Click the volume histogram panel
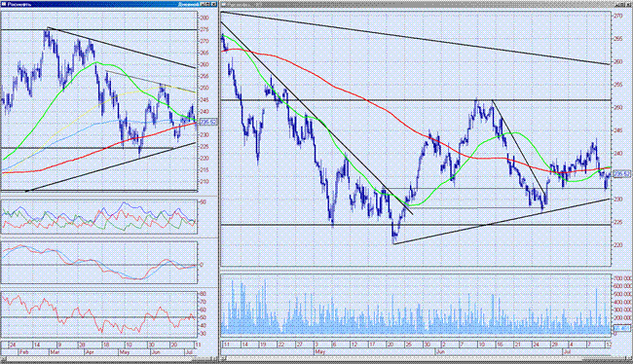 [416, 305]
